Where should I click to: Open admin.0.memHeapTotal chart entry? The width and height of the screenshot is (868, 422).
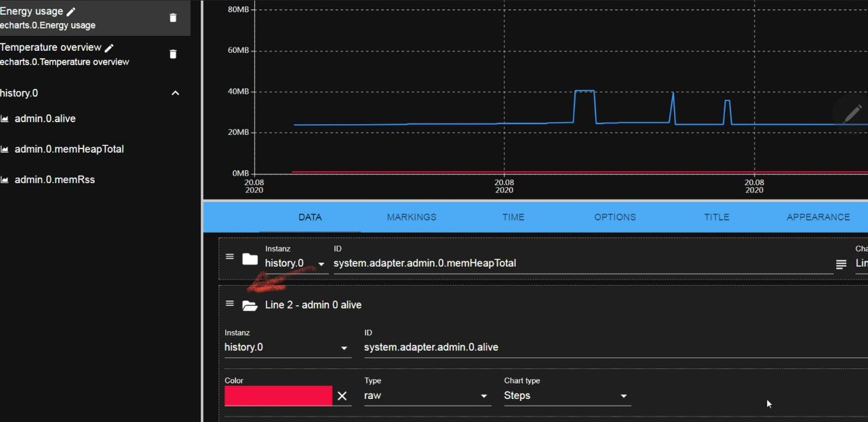tap(69, 149)
